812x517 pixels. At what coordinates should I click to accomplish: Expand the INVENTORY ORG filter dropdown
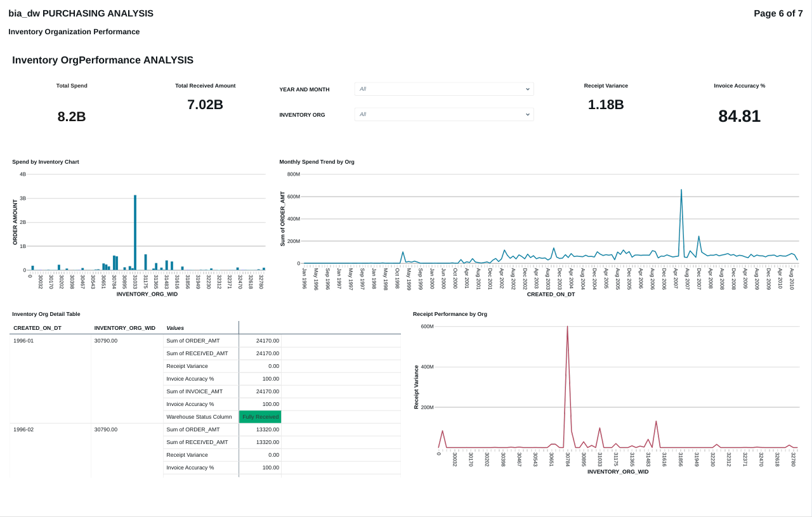coord(443,114)
